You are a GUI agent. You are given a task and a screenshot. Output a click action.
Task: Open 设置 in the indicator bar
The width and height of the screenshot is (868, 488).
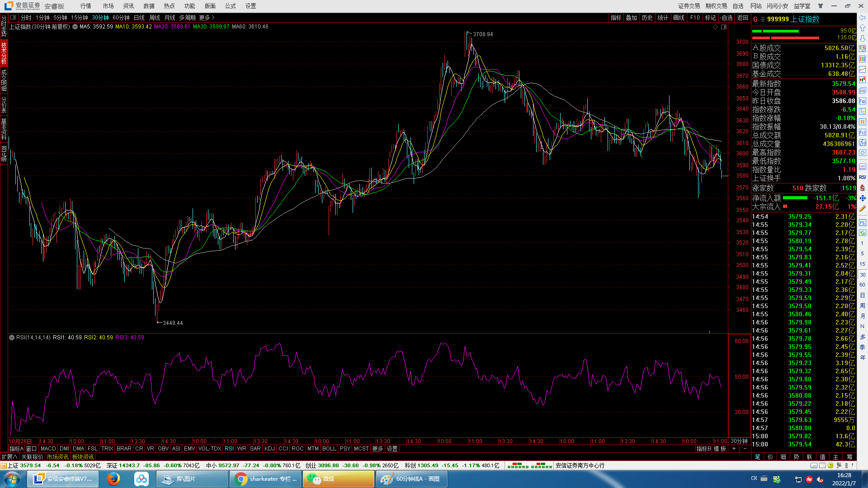coord(392,449)
